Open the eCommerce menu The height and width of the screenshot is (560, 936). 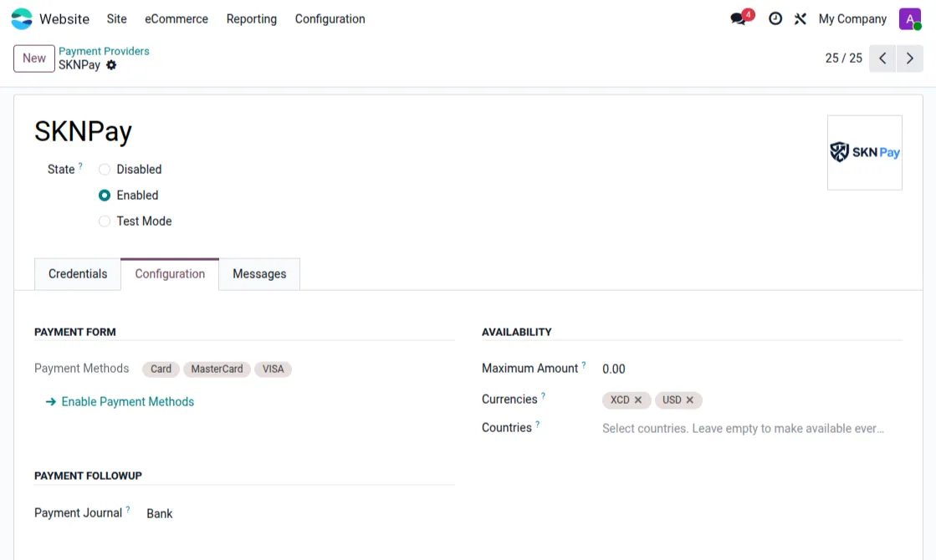(176, 19)
